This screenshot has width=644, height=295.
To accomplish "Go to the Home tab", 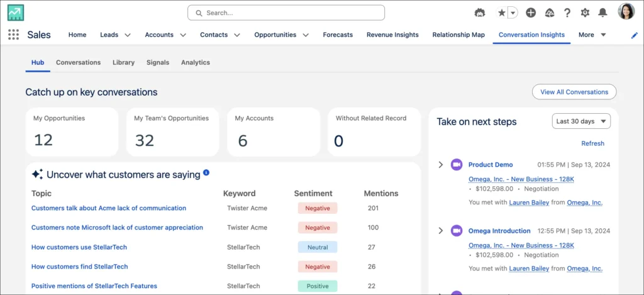I will pos(77,35).
